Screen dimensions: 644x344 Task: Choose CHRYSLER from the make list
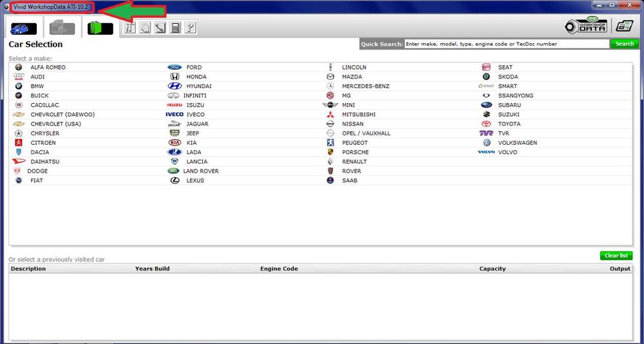pos(45,133)
